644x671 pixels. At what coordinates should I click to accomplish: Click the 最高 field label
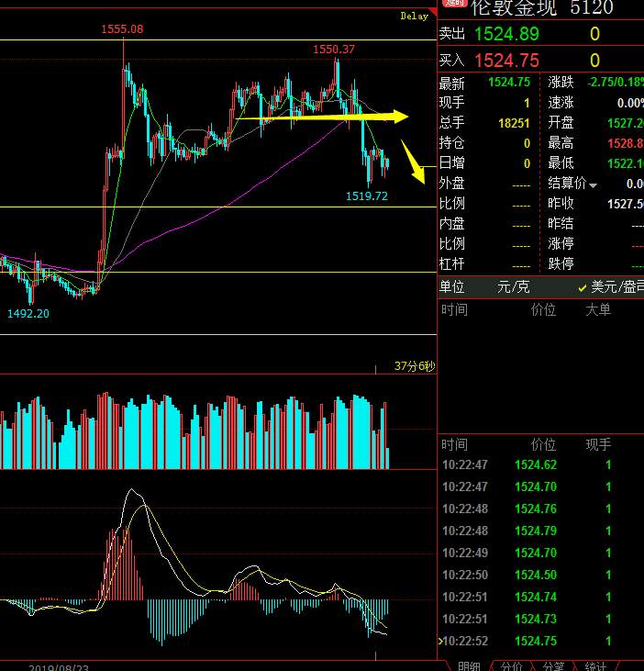click(561, 143)
